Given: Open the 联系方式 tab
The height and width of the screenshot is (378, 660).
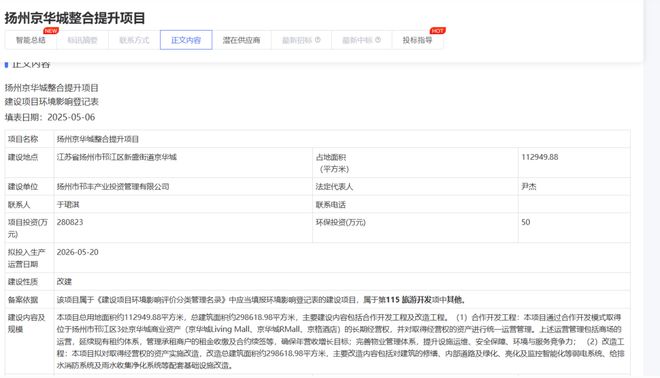Looking at the screenshot, I should 134,40.
